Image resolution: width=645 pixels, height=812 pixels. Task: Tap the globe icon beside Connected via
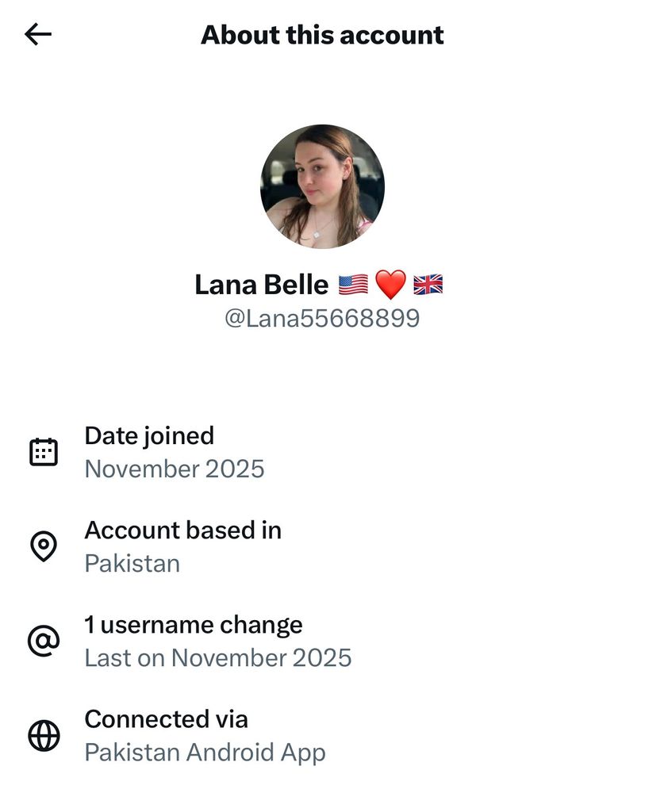(44, 736)
